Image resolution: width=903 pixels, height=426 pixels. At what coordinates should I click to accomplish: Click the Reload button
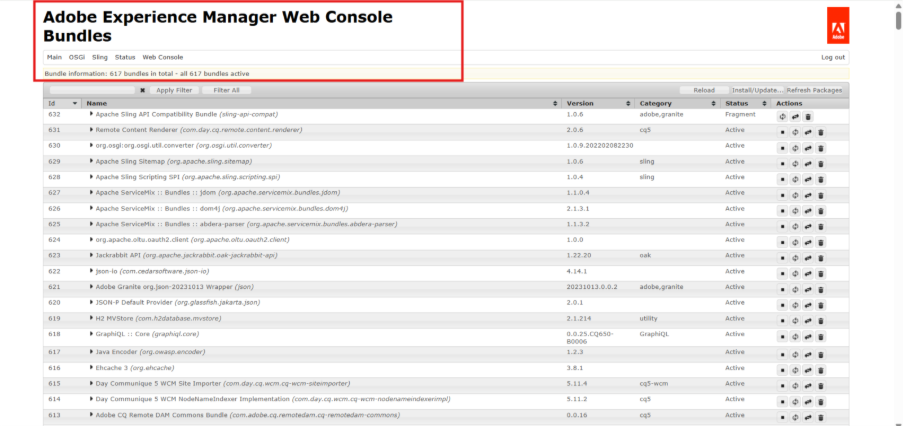pos(704,90)
